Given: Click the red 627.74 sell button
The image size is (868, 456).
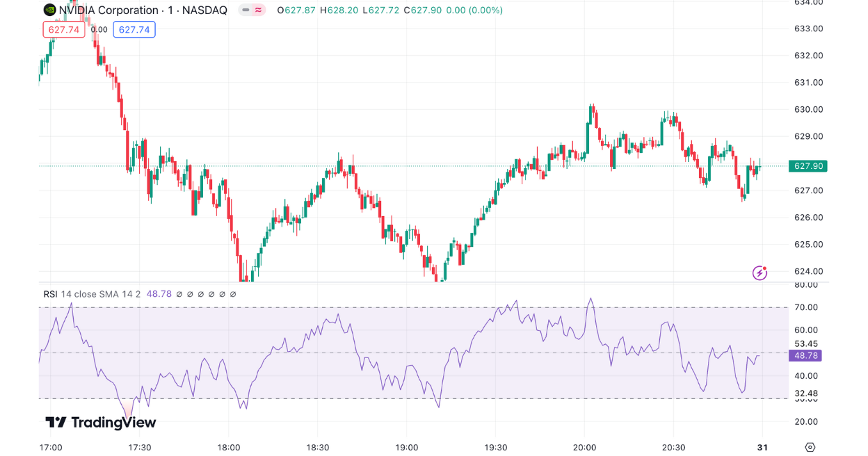Looking at the screenshot, I should (x=64, y=29).
